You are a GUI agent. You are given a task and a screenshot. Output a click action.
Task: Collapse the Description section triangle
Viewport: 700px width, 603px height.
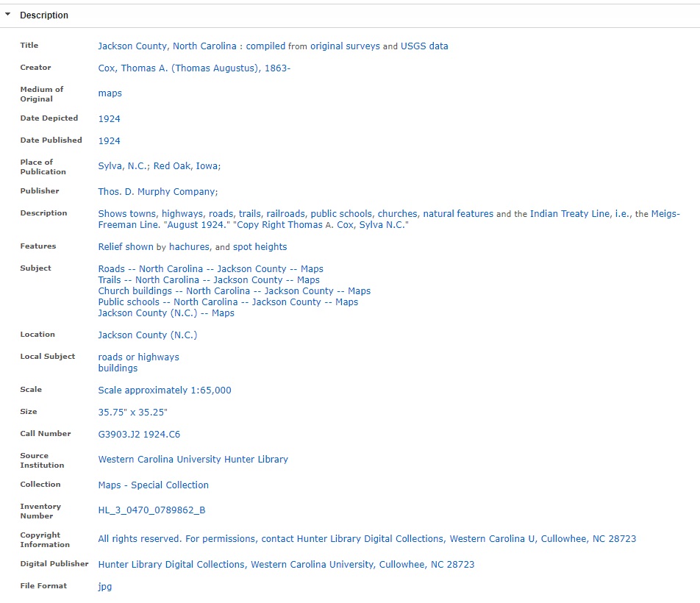click(8, 15)
